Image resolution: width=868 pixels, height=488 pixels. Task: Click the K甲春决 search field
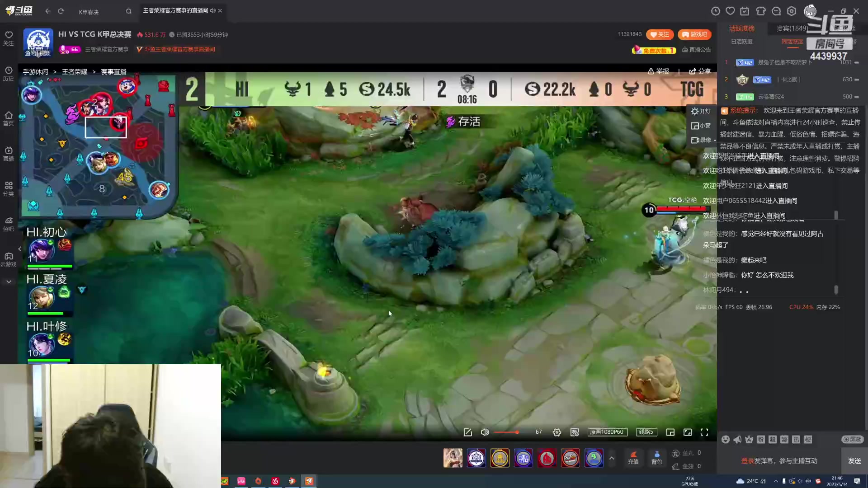tap(99, 12)
